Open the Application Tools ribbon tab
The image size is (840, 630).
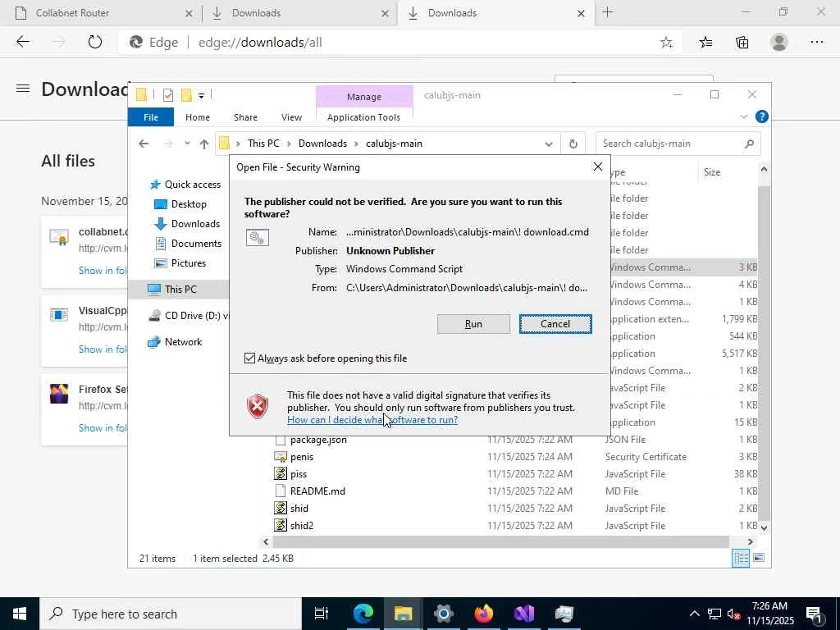pos(363,116)
